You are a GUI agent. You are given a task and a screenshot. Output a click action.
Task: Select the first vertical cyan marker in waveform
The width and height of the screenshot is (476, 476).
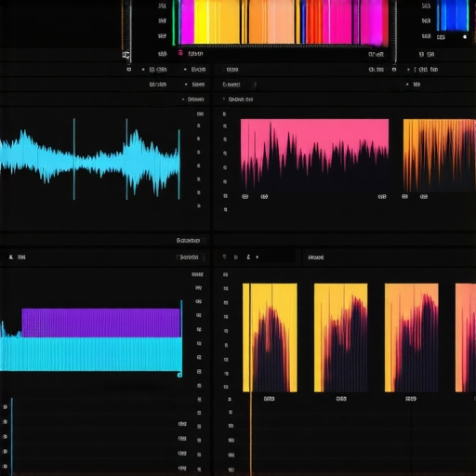tap(74, 159)
